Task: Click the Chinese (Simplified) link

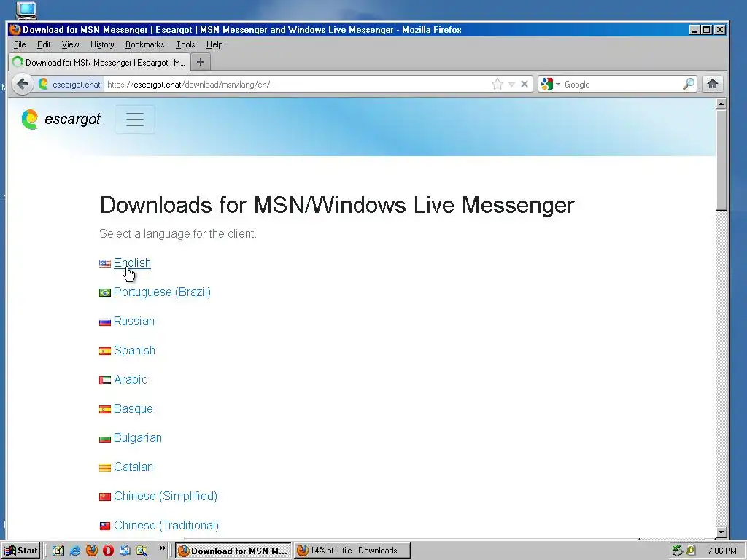Action: 166,496
